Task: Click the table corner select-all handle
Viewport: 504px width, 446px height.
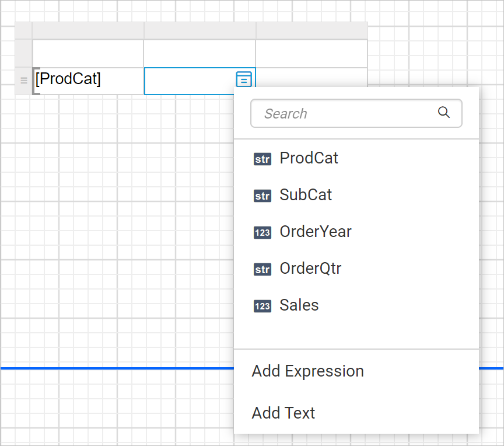Action: [23, 30]
